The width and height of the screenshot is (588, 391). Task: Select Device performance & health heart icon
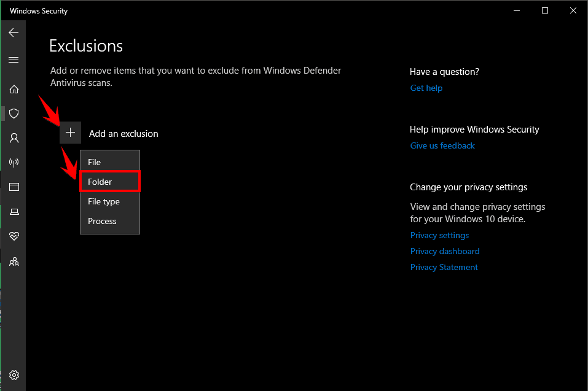13,236
